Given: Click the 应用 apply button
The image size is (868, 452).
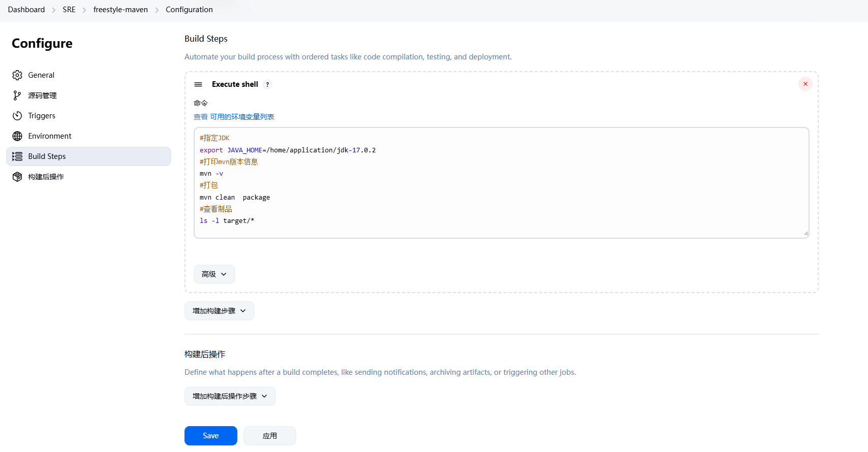Looking at the screenshot, I should (269, 436).
